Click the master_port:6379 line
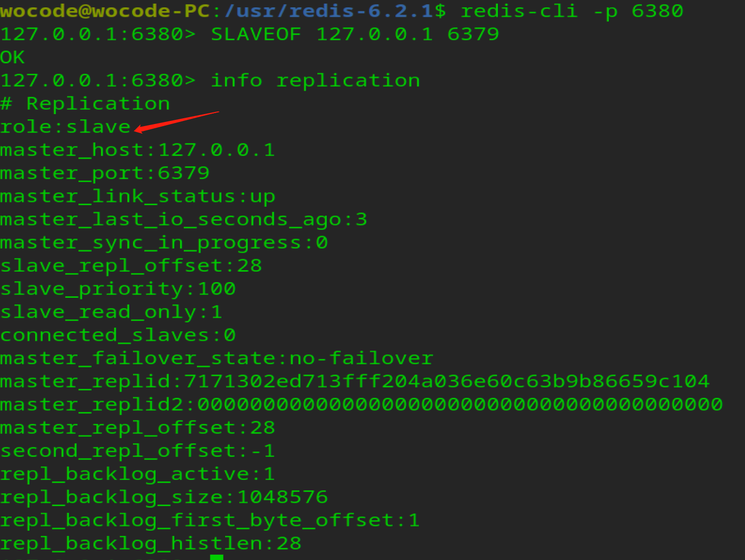745x560 pixels. [x=105, y=173]
